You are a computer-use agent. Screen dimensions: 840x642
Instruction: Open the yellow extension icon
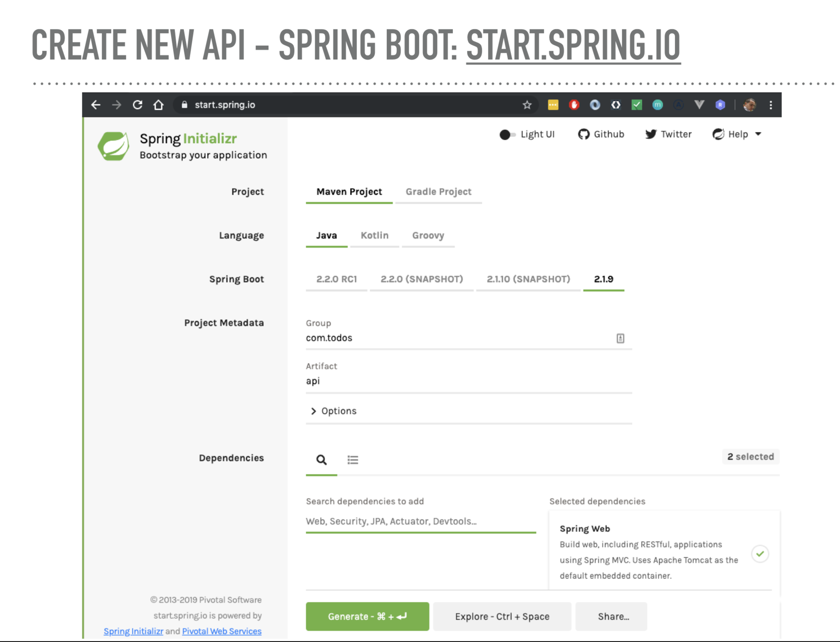tap(553, 105)
